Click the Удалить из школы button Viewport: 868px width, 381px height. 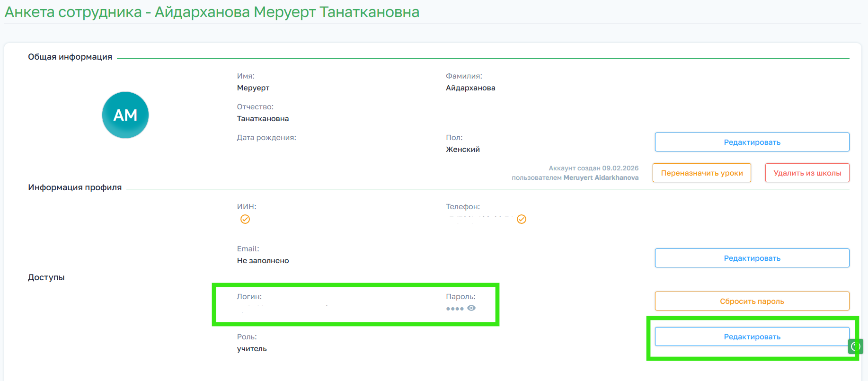click(807, 173)
